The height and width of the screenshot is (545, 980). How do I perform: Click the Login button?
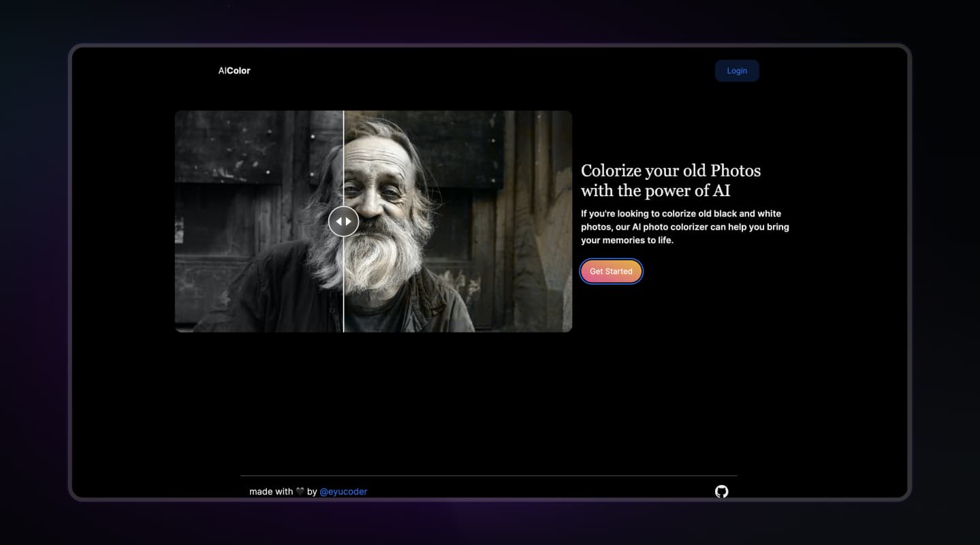pyautogui.click(x=736, y=71)
